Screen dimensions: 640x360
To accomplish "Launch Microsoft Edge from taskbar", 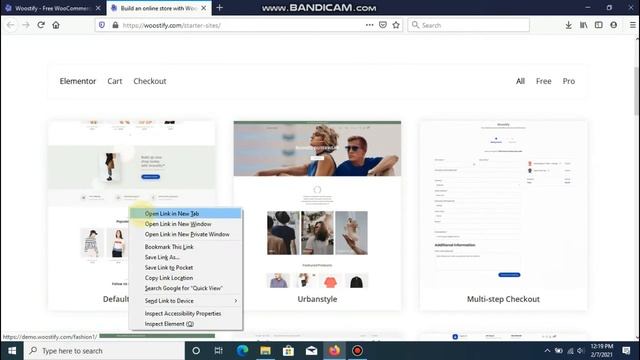I will (x=242, y=351).
